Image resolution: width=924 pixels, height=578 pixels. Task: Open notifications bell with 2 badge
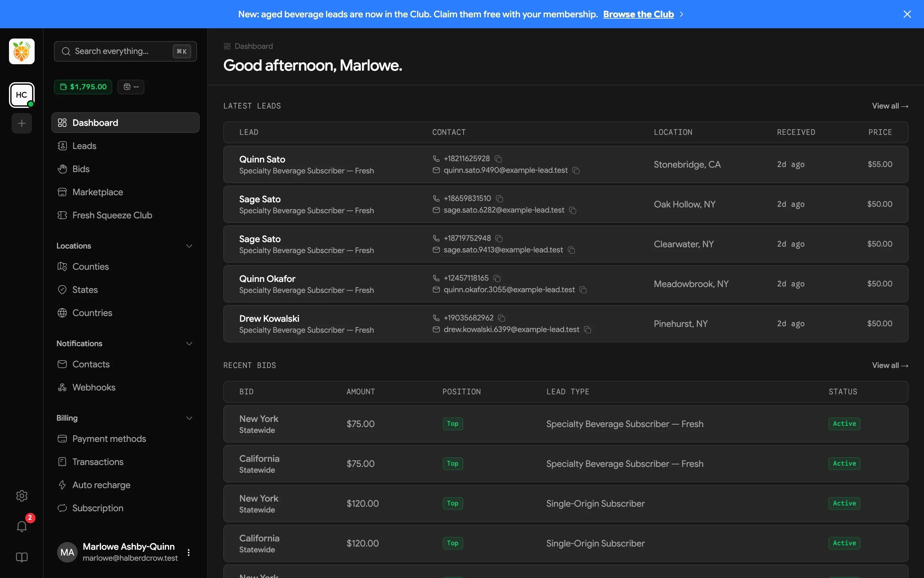[x=22, y=526]
